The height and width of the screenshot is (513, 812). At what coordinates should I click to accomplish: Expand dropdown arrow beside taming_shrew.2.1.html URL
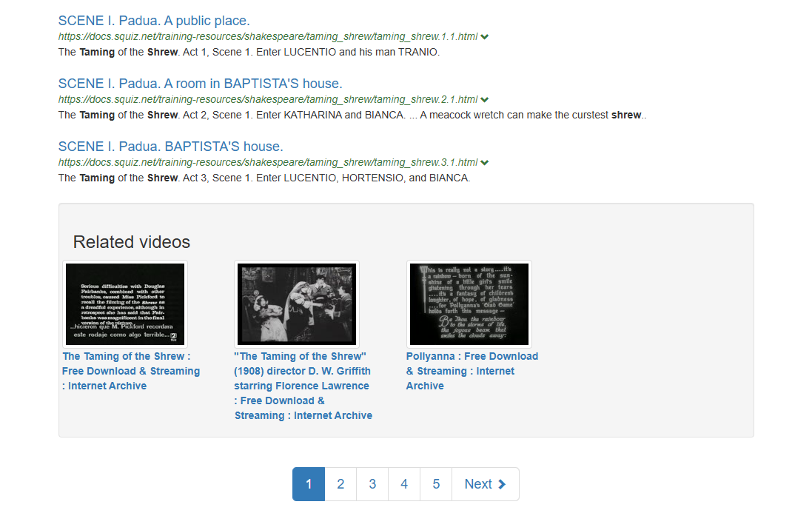[x=484, y=99]
